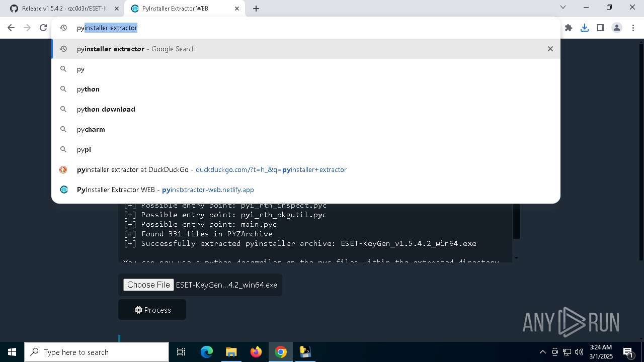The height and width of the screenshot is (362, 644).
Task: Open the network tray icon
Action: pyautogui.click(x=567, y=352)
